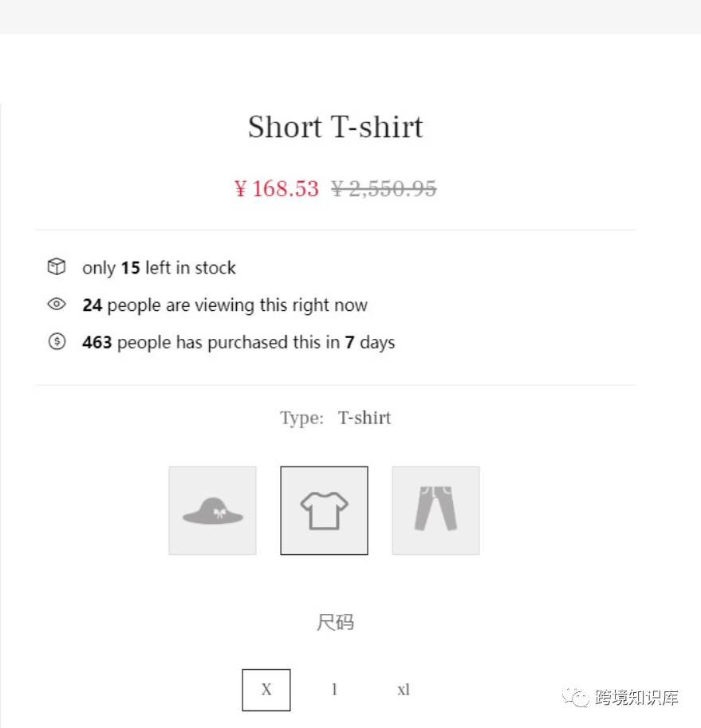Click the 尺码 size heading
The image size is (701, 728).
335,622
